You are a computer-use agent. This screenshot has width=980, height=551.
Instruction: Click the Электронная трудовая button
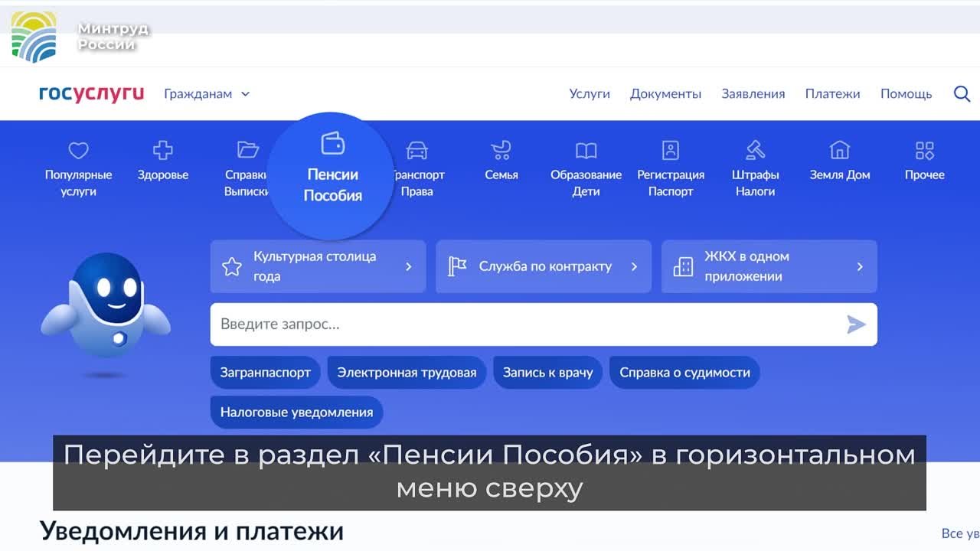pos(407,373)
